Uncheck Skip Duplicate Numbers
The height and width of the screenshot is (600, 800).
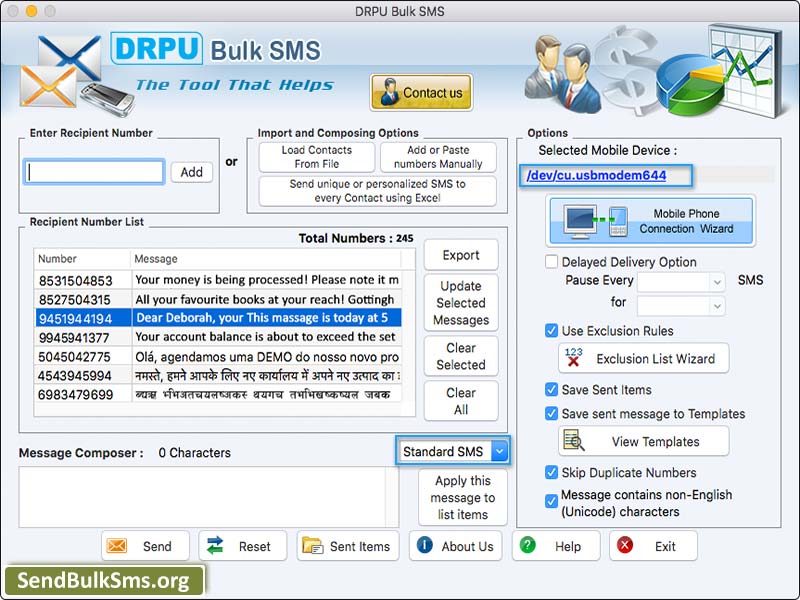coord(551,473)
